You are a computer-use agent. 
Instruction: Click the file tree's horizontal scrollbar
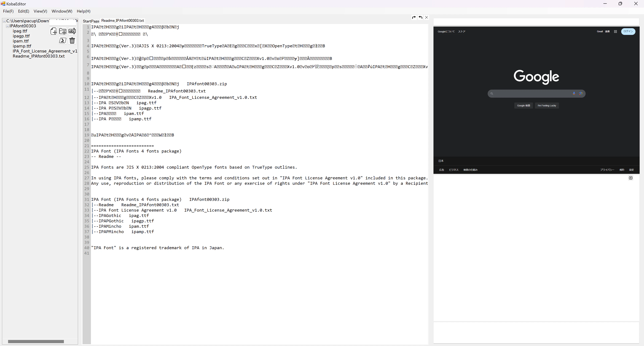coord(36,341)
